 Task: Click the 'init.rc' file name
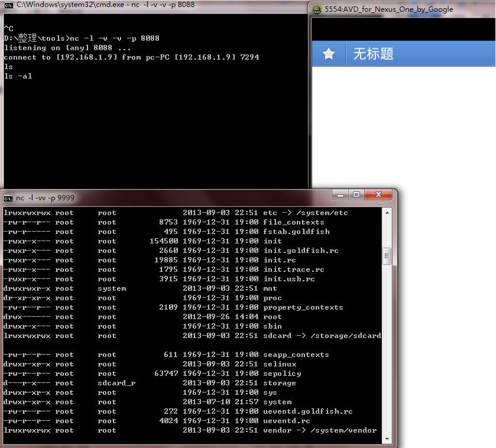[x=280, y=260]
